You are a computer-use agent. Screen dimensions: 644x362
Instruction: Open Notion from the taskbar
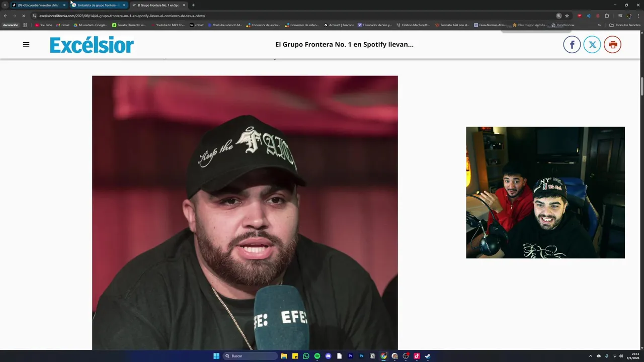[372, 356]
